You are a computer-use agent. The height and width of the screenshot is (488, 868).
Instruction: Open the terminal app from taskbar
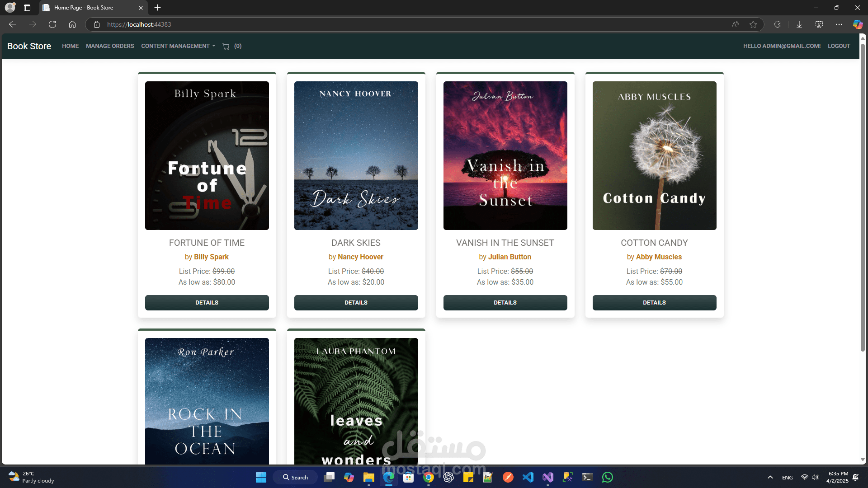point(588,477)
